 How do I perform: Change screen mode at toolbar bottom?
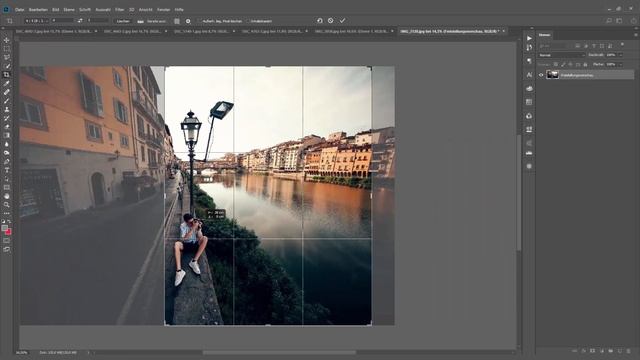[7, 249]
